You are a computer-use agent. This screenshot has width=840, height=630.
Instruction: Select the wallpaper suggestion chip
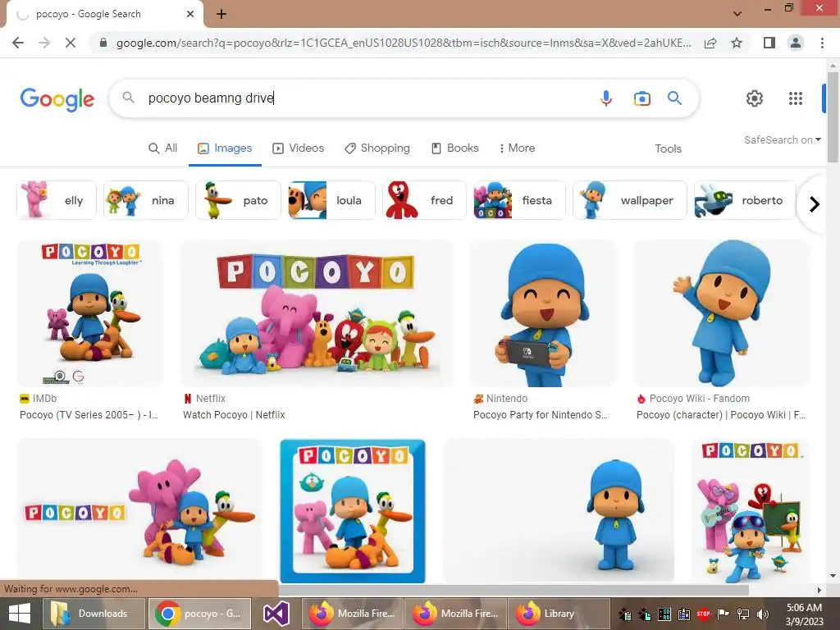[x=629, y=200]
